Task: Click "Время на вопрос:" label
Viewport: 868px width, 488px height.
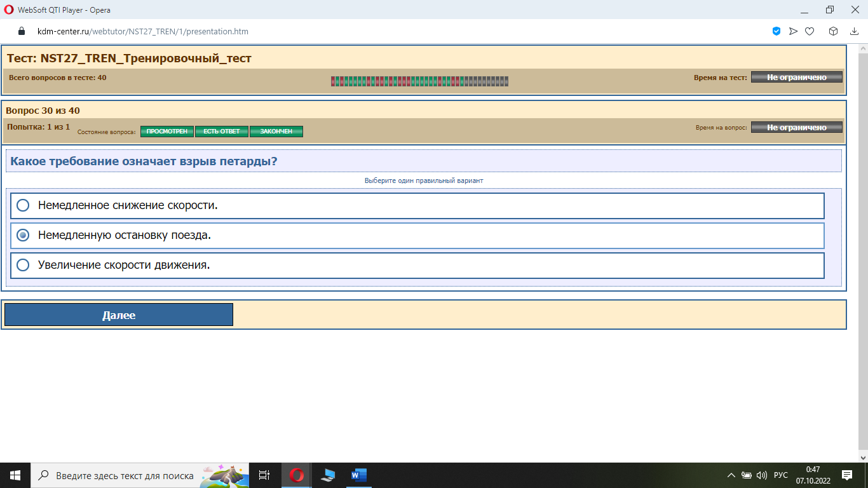Action: point(722,128)
